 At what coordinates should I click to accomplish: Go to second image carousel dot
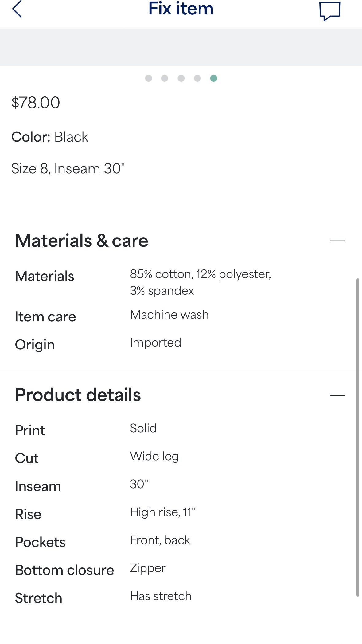(x=165, y=78)
